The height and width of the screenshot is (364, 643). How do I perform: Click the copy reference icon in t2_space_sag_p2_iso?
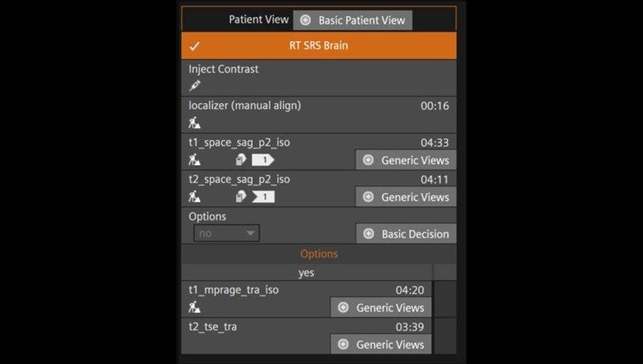(241, 197)
